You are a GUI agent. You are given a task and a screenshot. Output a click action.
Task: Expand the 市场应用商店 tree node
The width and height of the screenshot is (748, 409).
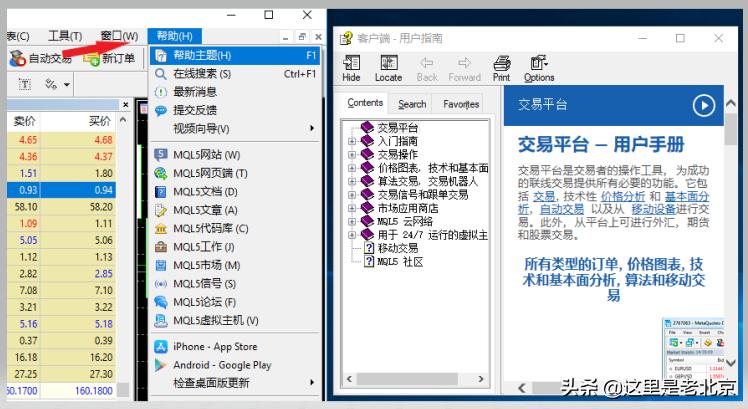[x=352, y=208]
